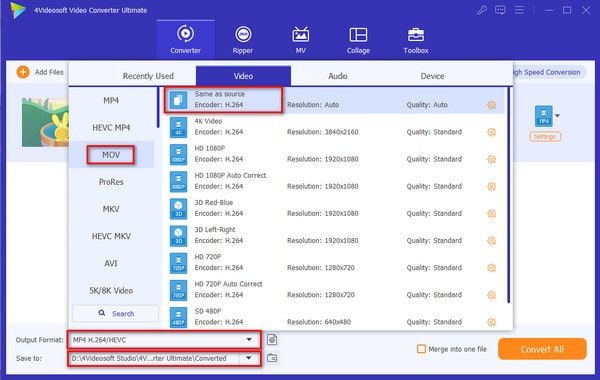Open the hamburger menu icon
600x380 pixels.
[x=519, y=10]
